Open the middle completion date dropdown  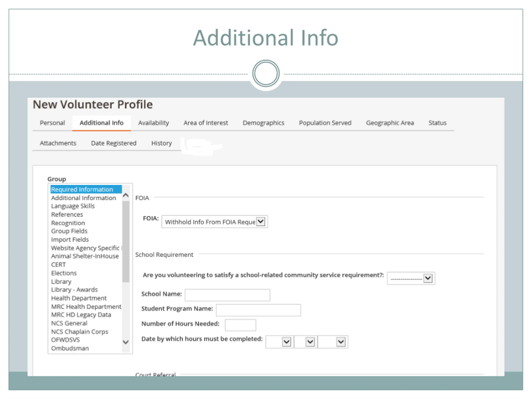(x=310, y=342)
